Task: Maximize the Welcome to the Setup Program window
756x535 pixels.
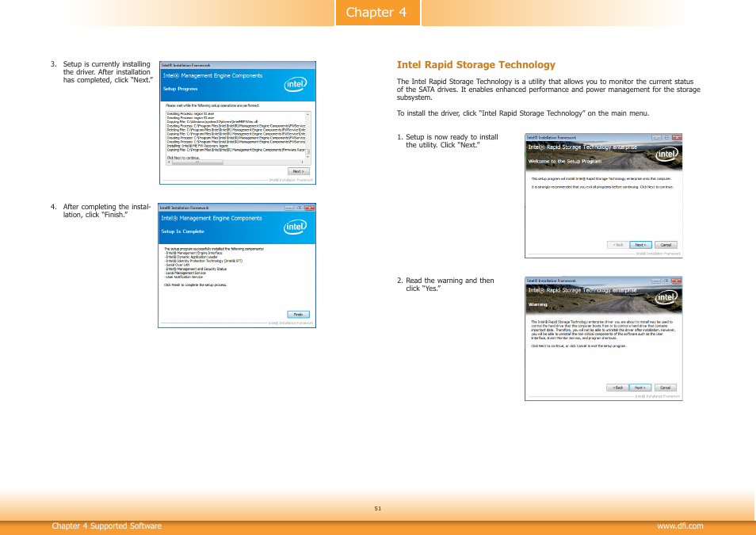Action: click(x=666, y=137)
